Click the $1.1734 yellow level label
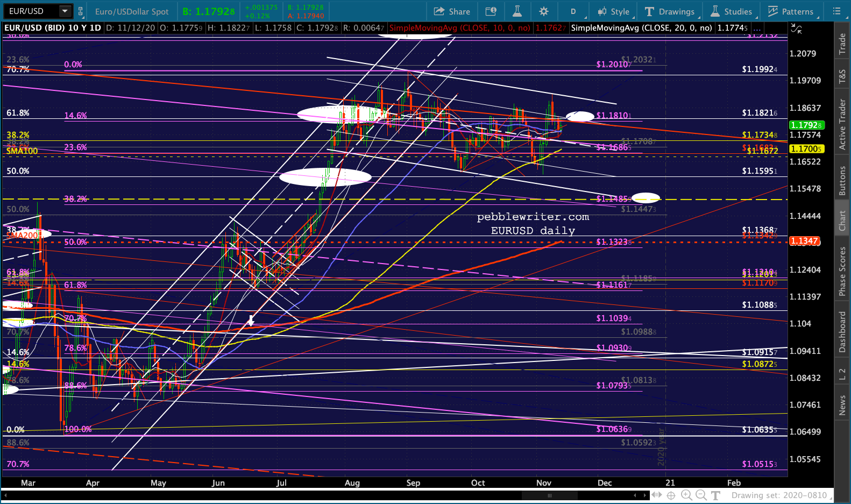The width and height of the screenshot is (851, 504). (760, 135)
